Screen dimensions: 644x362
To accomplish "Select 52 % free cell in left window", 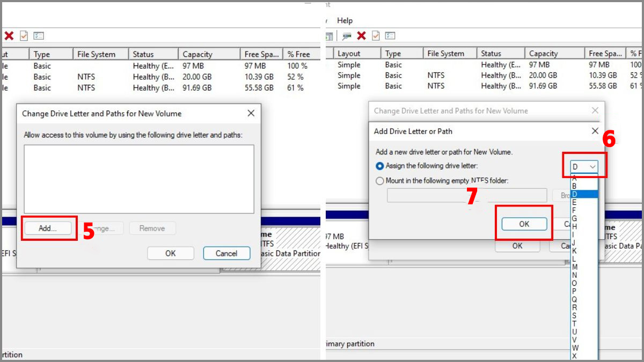I will coord(295,77).
